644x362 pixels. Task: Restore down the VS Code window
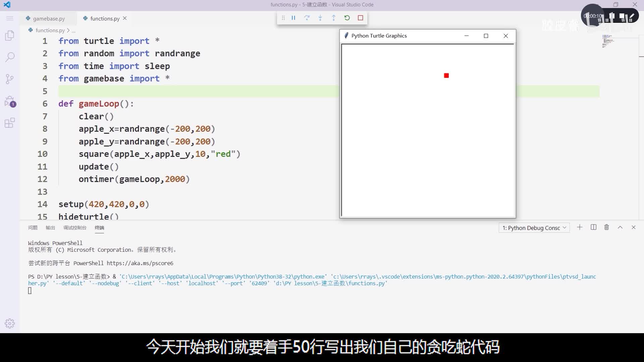pos(616,5)
